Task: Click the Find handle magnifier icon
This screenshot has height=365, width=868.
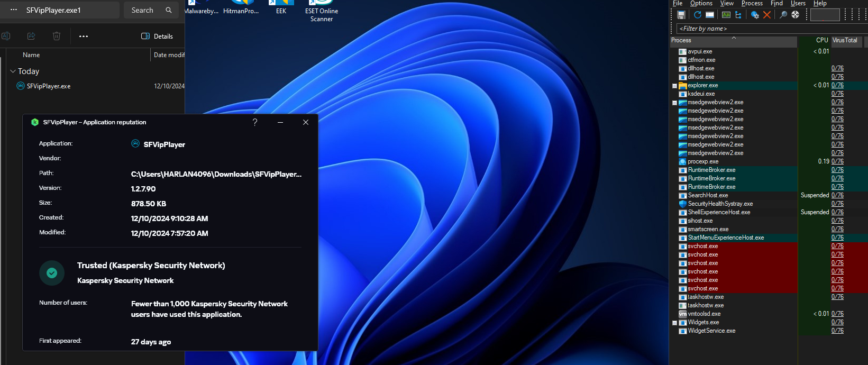Action: click(x=783, y=15)
